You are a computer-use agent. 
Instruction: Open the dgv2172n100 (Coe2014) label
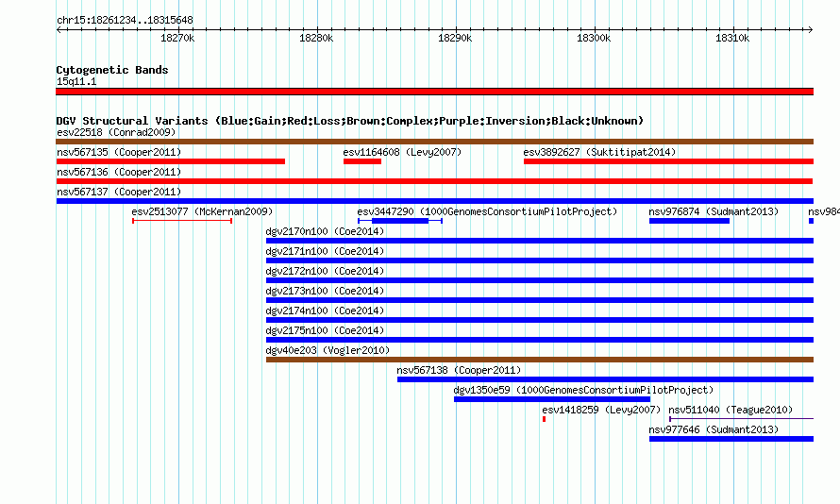(325, 272)
